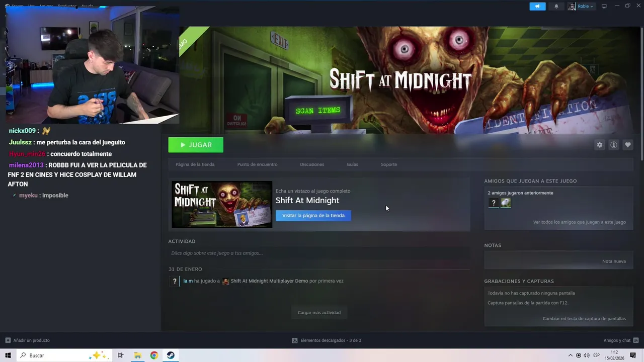Open Shift At Midnight Multiplayer Demo activity link
Screen dimensions: 644x362
pyautogui.click(x=269, y=281)
